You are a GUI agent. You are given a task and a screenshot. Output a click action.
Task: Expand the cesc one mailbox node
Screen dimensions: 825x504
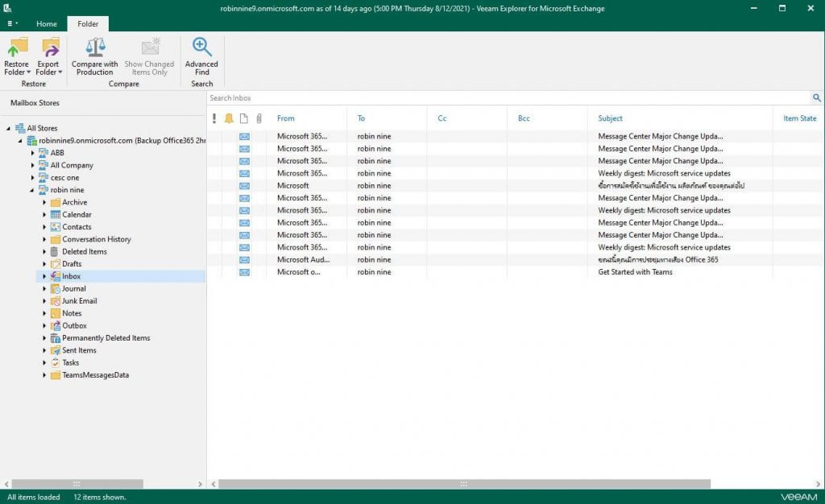point(32,178)
